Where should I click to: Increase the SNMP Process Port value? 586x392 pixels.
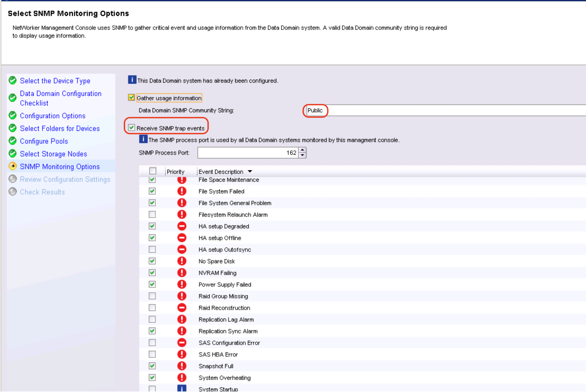click(x=302, y=150)
